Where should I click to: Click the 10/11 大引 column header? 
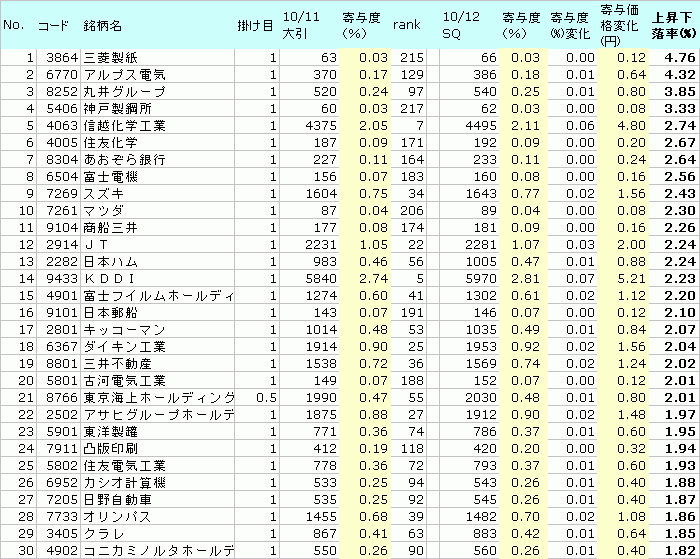[x=301, y=25]
